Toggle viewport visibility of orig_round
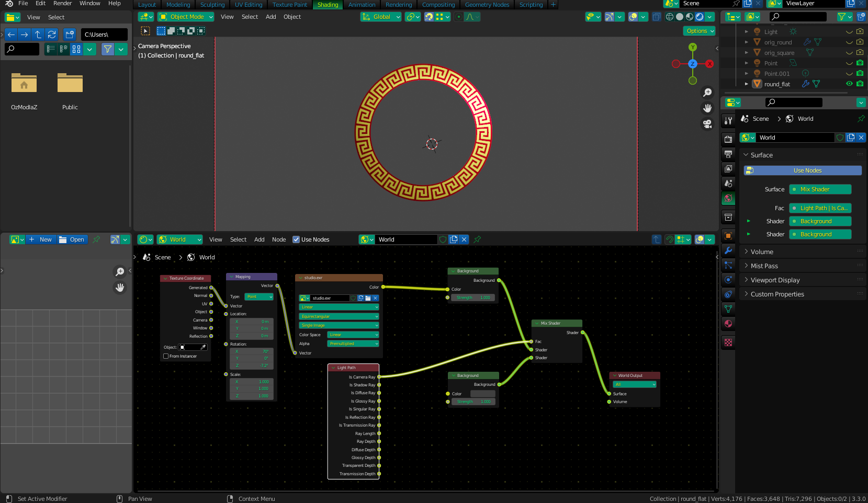The image size is (868, 503). (849, 42)
